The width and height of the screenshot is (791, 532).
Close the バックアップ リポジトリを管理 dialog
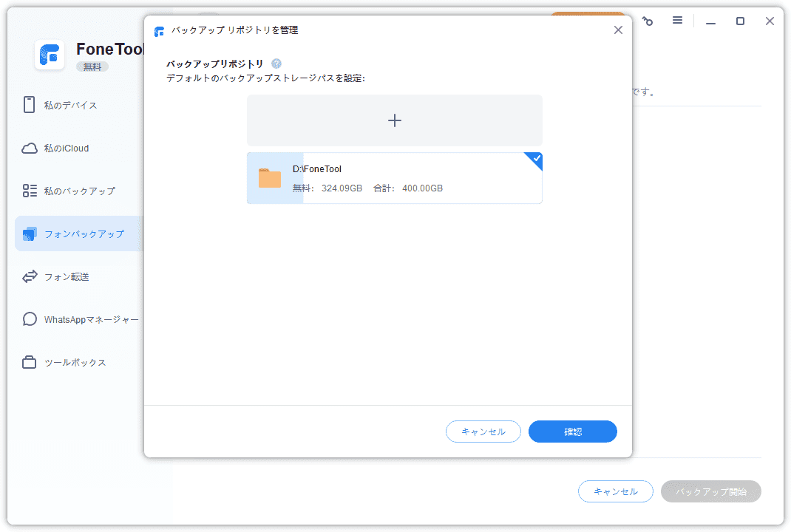click(618, 30)
